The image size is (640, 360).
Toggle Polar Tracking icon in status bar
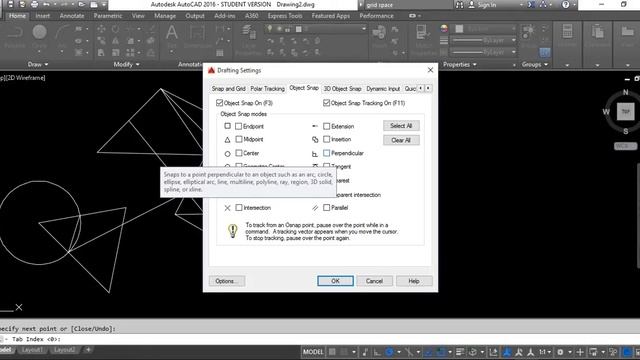tap(389, 352)
